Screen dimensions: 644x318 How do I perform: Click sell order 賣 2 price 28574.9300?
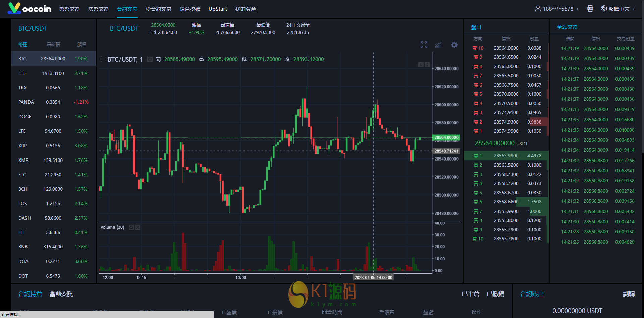(x=506, y=122)
